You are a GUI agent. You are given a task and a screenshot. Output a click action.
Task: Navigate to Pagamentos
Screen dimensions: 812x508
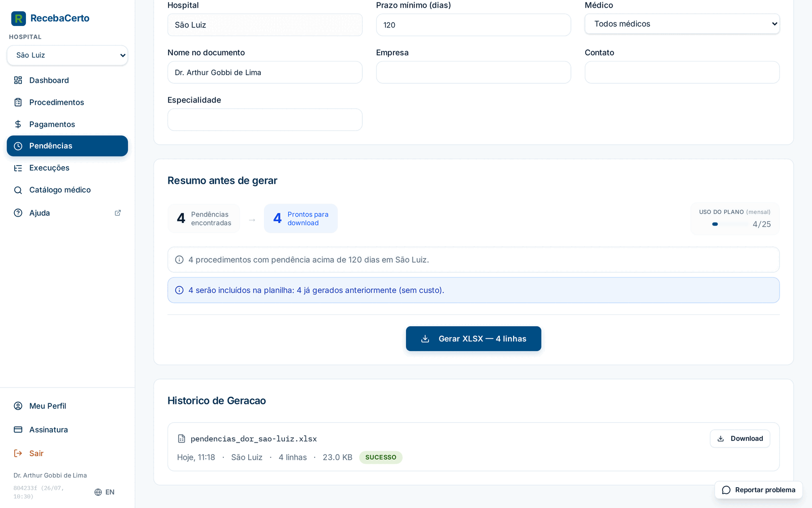pos(67,124)
